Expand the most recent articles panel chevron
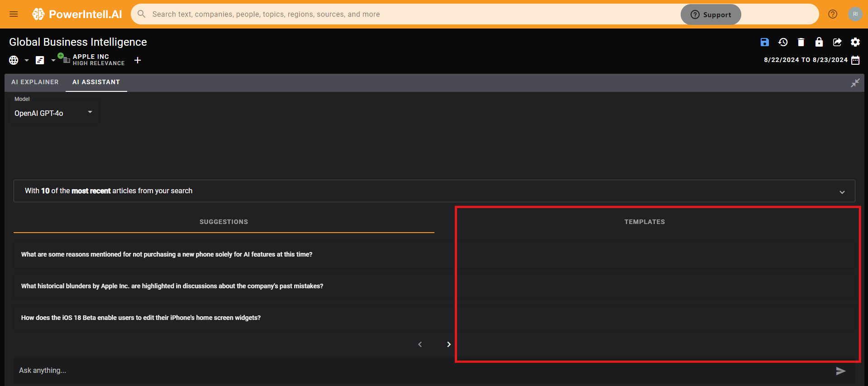This screenshot has width=868, height=386. pos(842,192)
